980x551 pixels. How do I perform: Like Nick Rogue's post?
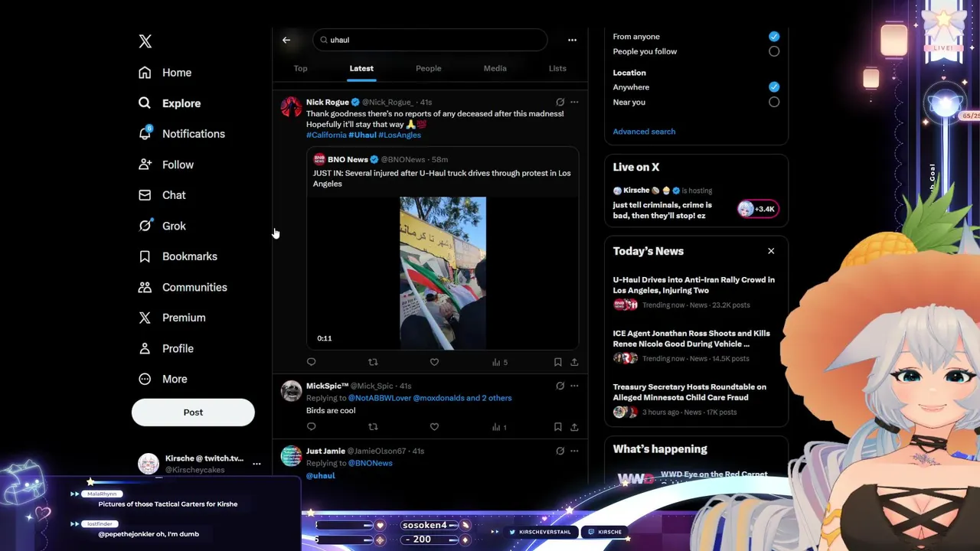(x=434, y=362)
